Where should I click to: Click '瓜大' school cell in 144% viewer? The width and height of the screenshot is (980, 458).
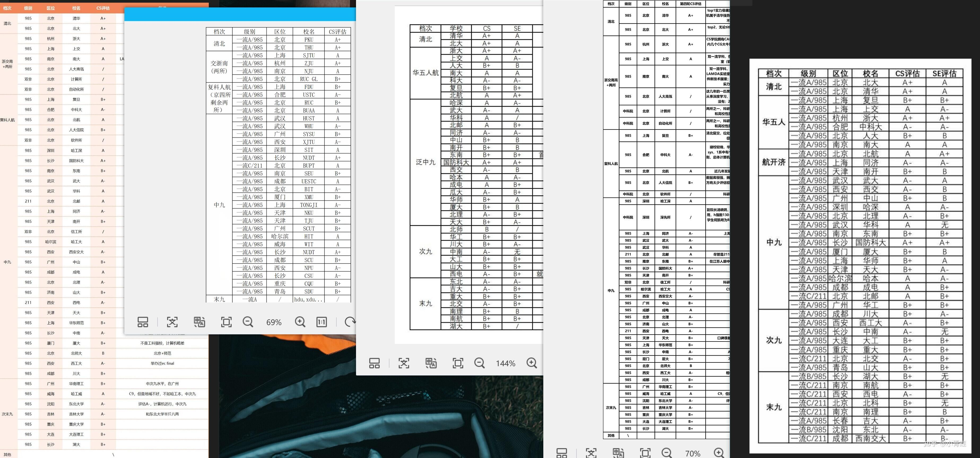456,192
